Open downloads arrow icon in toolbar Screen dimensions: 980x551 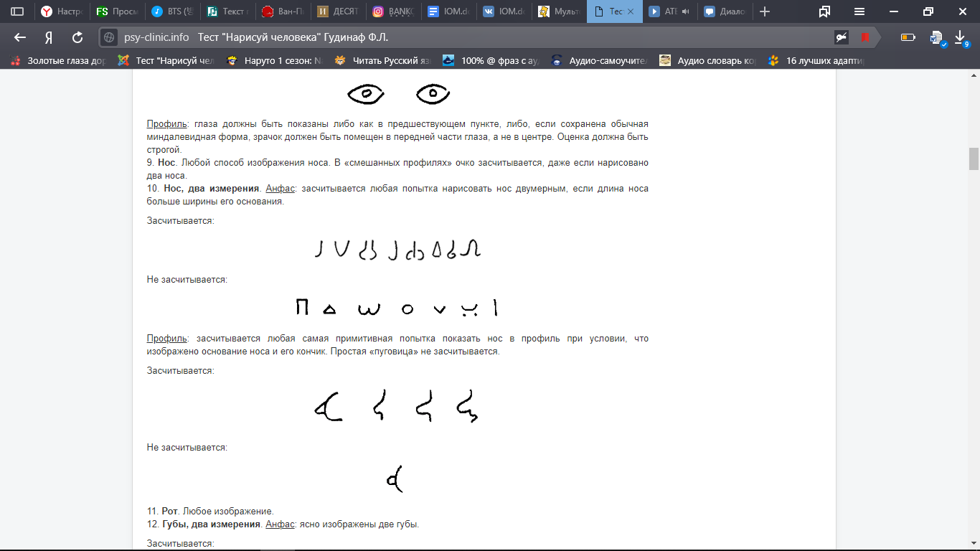coord(960,37)
